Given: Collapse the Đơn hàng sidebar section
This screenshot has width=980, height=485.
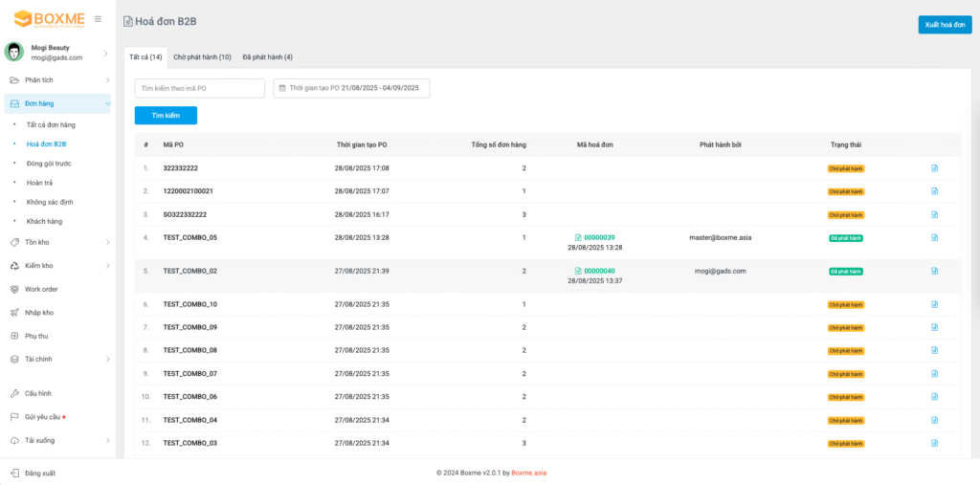Looking at the screenshot, I should pyautogui.click(x=107, y=103).
